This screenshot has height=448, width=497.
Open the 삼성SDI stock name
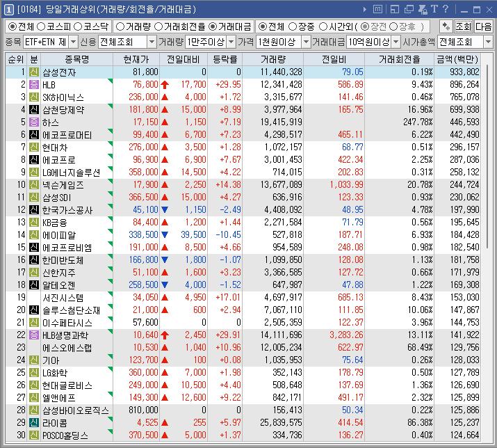[x=57, y=197]
